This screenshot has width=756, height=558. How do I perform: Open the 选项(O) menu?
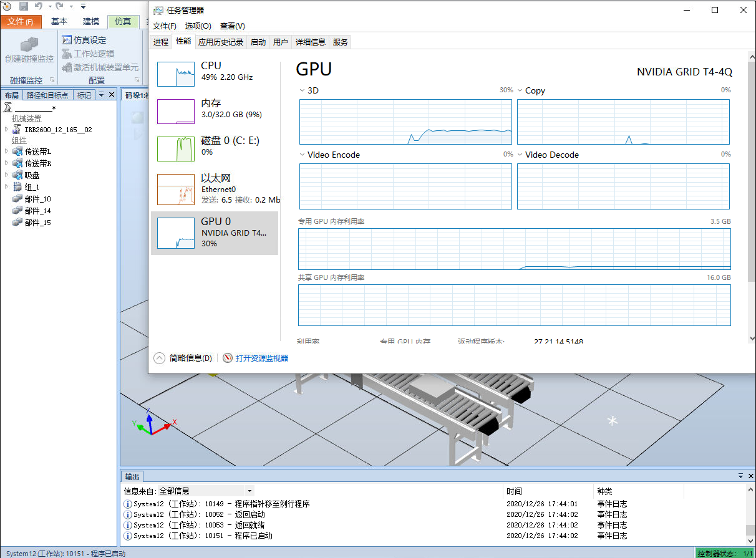pyautogui.click(x=198, y=26)
